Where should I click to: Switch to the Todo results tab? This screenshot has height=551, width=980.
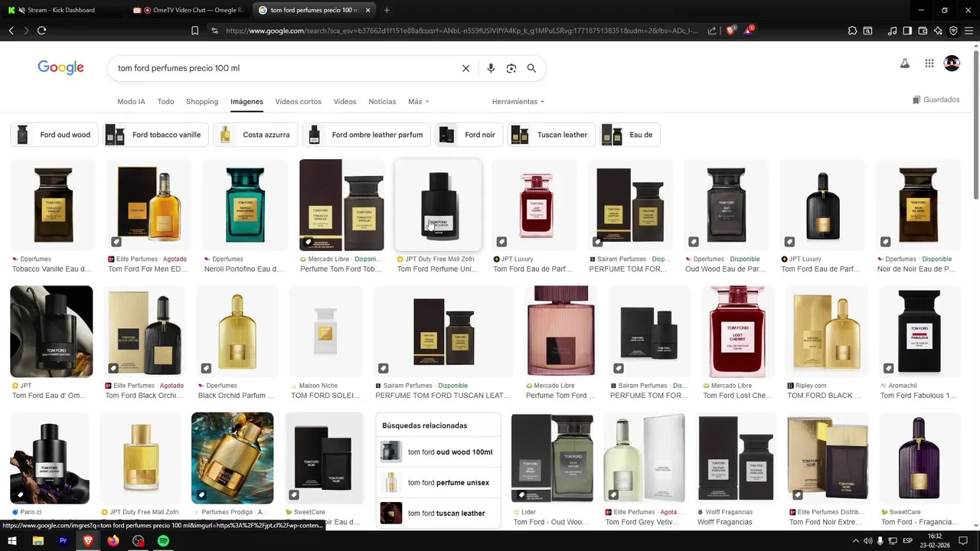pos(165,101)
